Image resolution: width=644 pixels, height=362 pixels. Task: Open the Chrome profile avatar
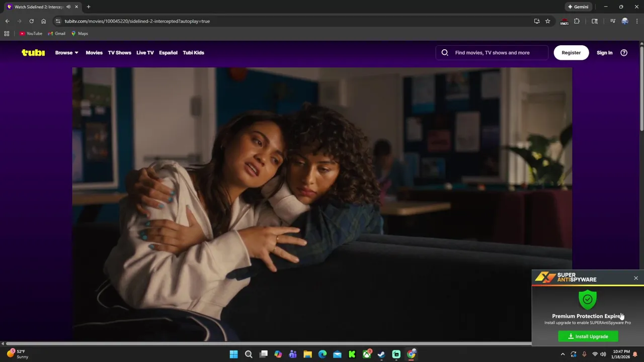click(625, 21)
